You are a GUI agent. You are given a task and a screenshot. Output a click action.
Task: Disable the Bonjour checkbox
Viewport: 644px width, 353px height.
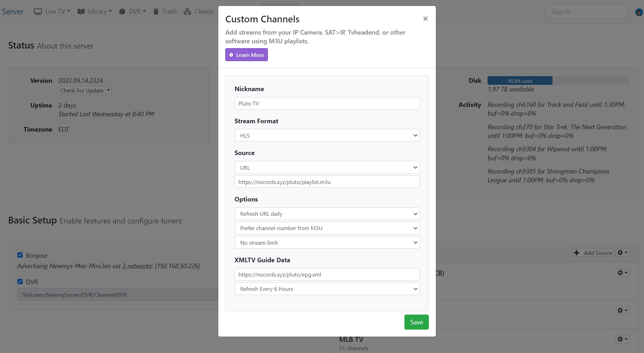coord(20,255)
